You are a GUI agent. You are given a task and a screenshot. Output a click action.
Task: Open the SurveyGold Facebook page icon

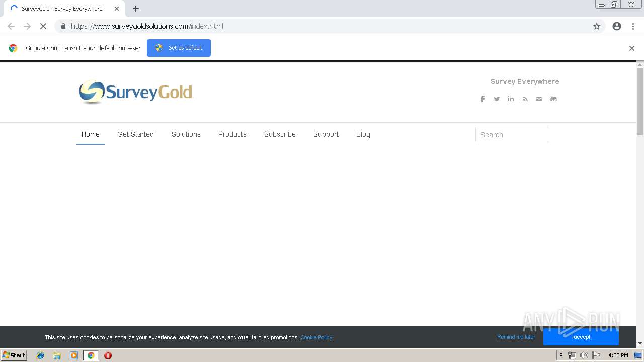(x=482, y=99)
